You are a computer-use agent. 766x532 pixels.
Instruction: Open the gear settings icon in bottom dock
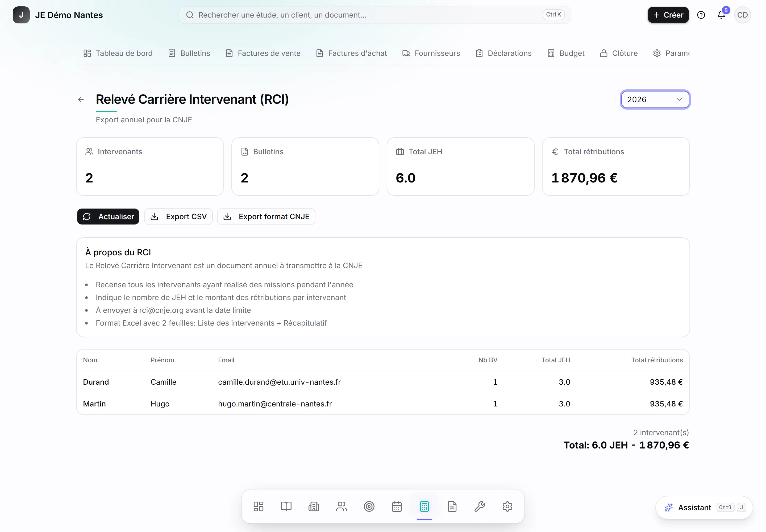coord(507,506)
